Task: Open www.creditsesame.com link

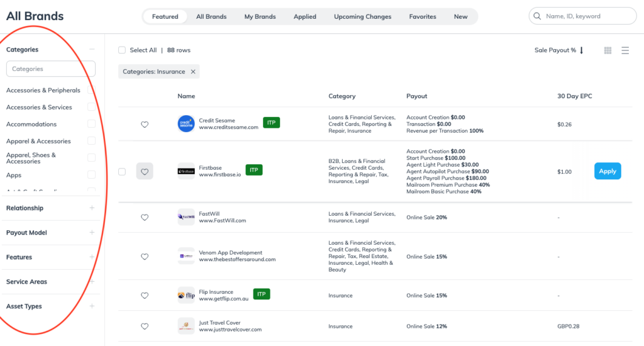Action: click(229, 127)
